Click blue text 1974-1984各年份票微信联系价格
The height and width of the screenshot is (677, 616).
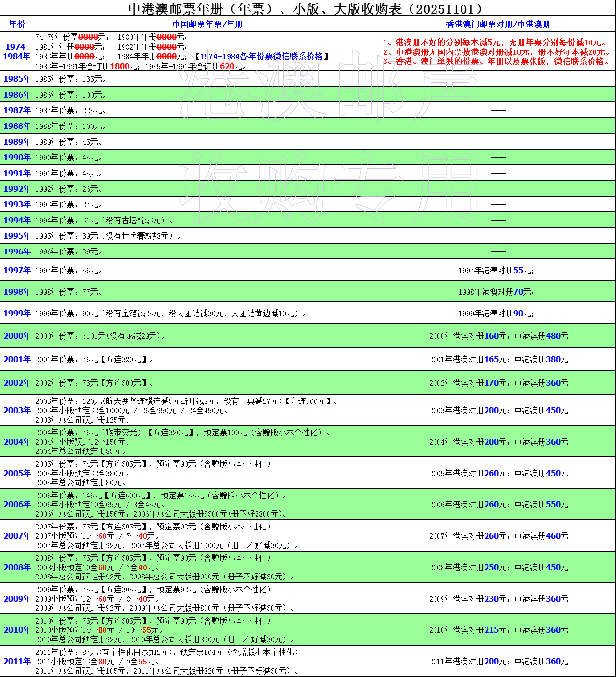click(x=261, y=57)
